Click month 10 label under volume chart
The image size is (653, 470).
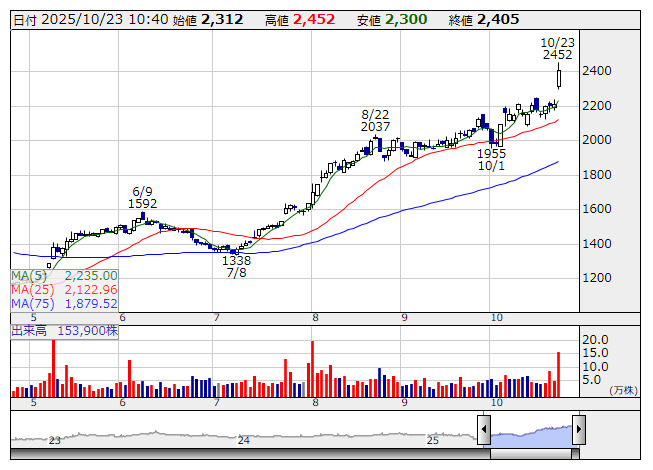pos(496,403)
